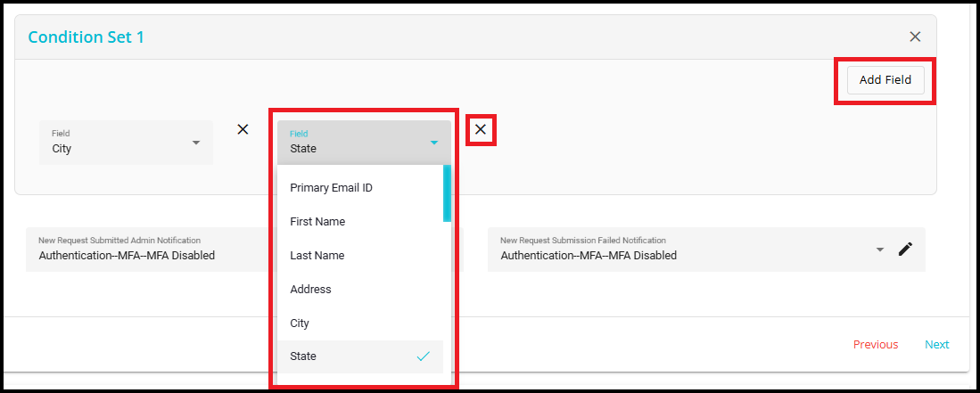Click the Add Field button
The image size is (980, 393).
pyautogui.click(x=885, y=80)
